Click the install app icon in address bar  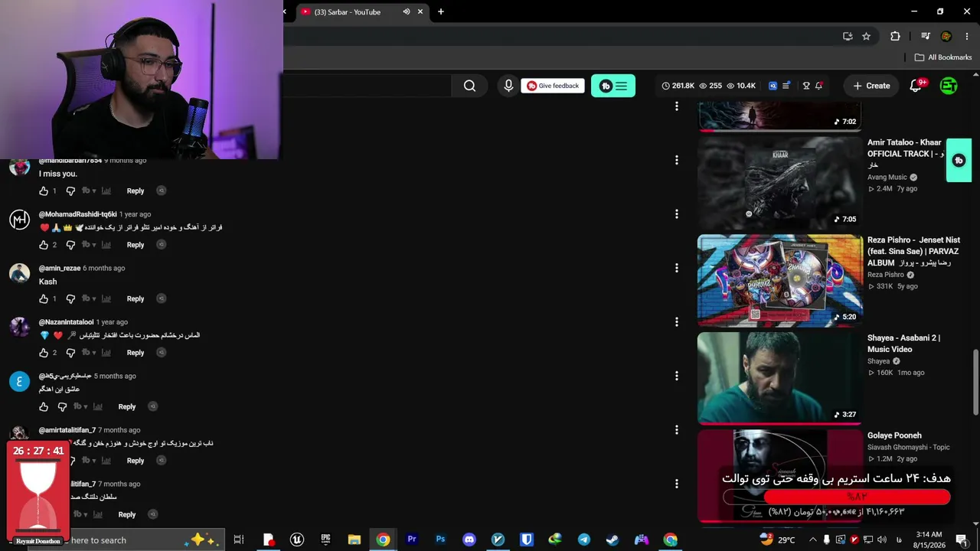847,36
